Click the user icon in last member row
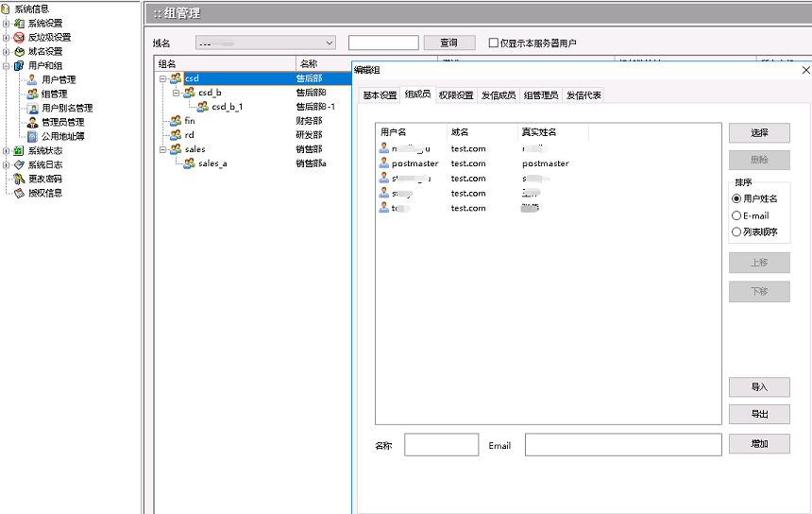812x514 pixels. 383,208
